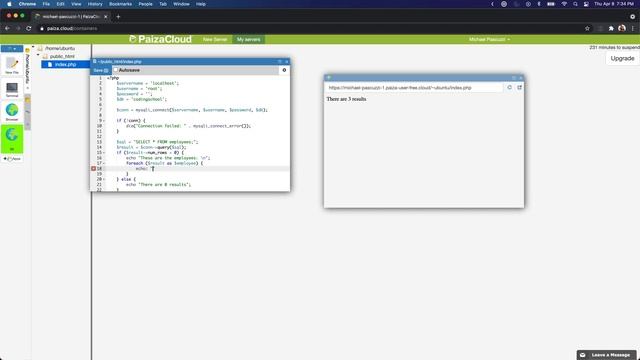Click the SELECT * FROM employees code line
640x360 pixels.
click(157, 142)
